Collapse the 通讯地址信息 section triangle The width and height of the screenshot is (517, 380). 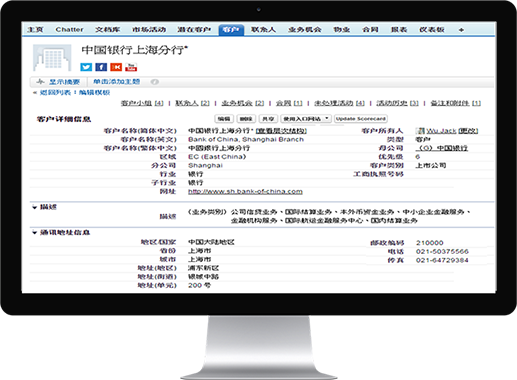34,232
